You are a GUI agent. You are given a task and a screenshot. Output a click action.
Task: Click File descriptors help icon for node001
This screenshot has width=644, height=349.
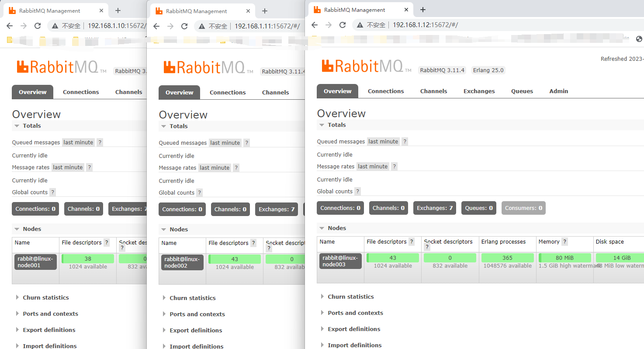107,243
